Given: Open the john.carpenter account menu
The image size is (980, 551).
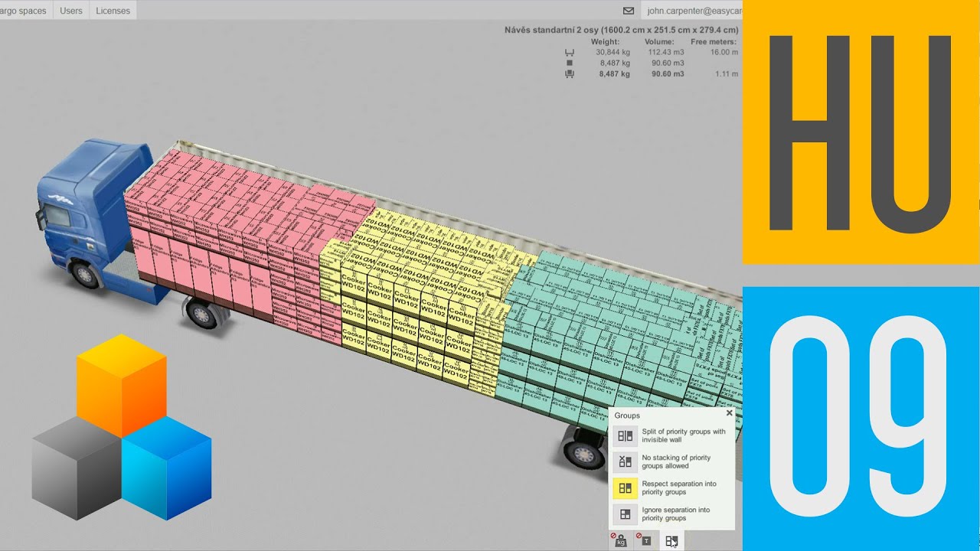Looking at the screenshot, I should pos(694,11).
